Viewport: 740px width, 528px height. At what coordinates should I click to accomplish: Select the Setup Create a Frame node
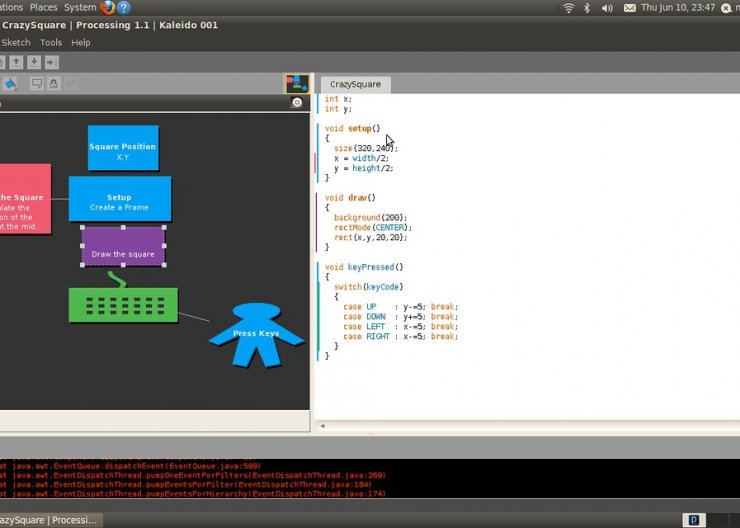[120, 199]
